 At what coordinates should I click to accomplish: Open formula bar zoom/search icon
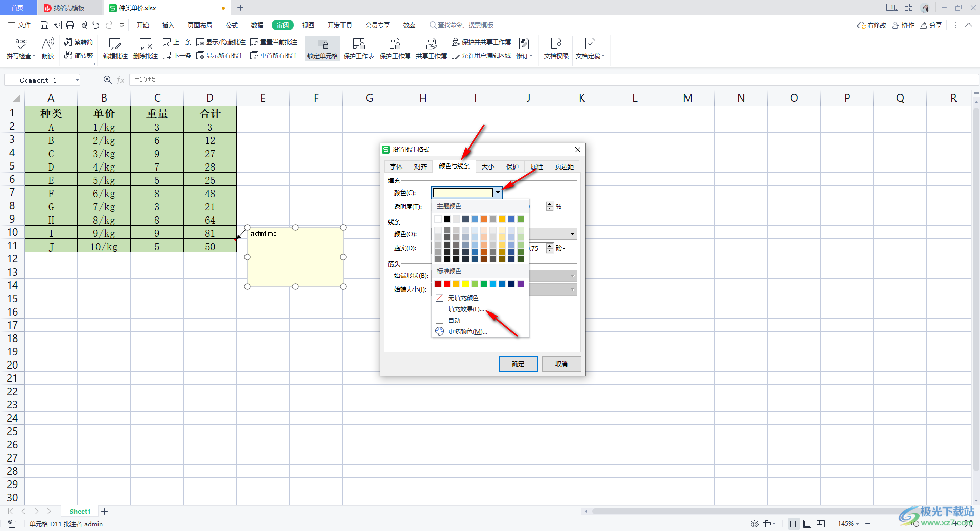(107, 80)
